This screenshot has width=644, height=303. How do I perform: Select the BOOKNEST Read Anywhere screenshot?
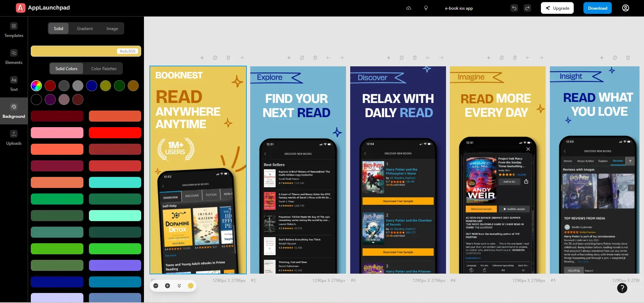point(198,170)
